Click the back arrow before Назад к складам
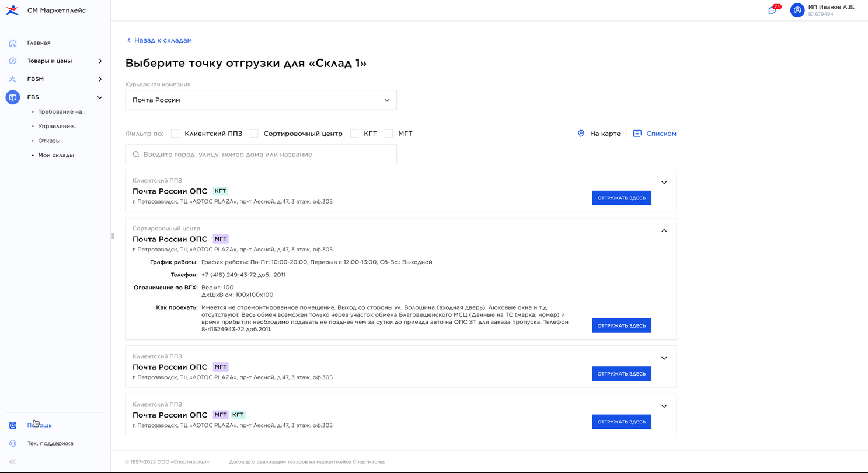The image size is (868, 473). pos(129,40)
